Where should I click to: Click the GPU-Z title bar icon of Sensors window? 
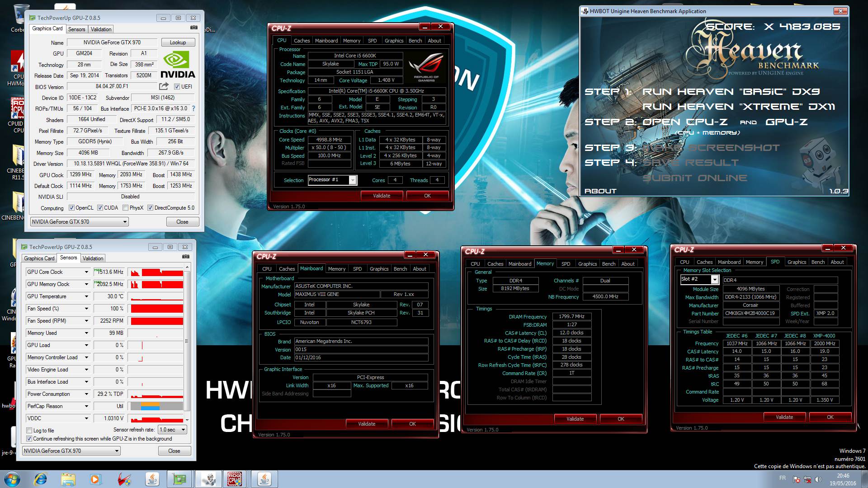tap(24, 247)
